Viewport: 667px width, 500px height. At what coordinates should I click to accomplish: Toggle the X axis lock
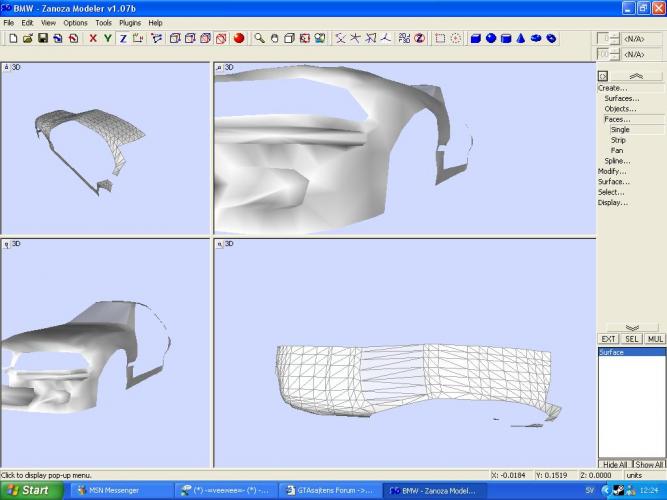pyautogui.click(x=93, y=39)
